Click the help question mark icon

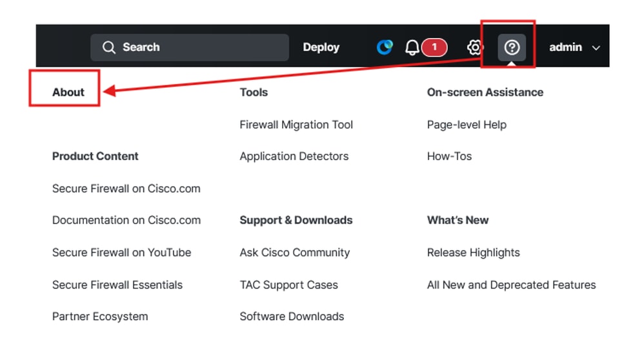512,48
